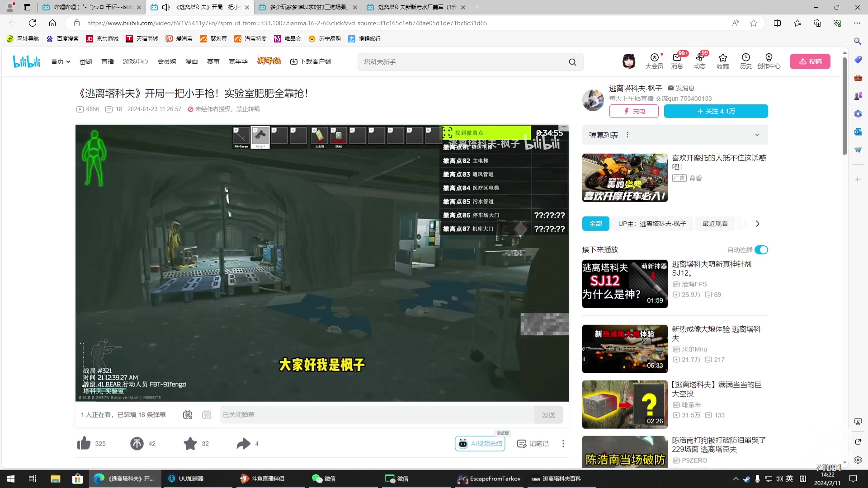This screenshot has height=488, width=868.
Task: Follow uploader with 关注 button
Action: coord(716,111)
